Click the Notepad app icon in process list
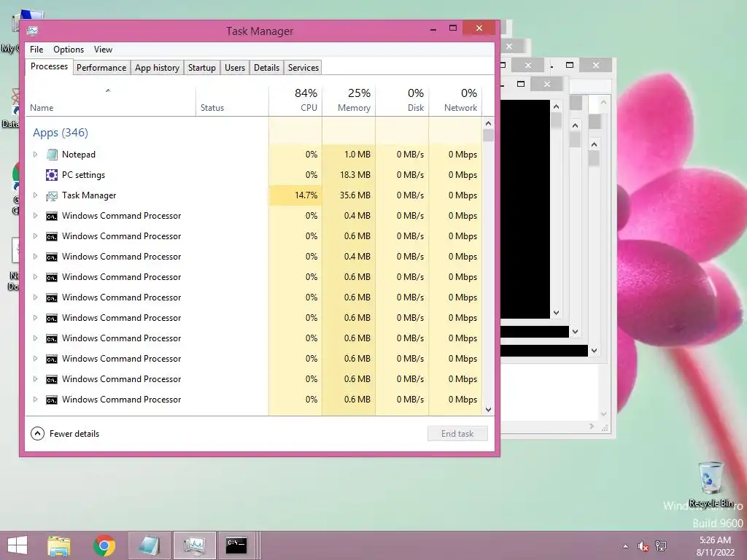Screen dimensions: 747x560 tap(52, 155)
